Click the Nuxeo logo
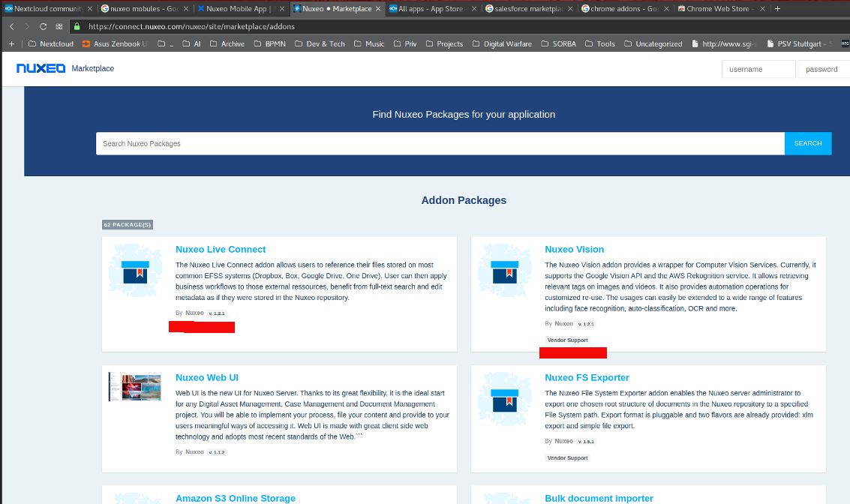This screenshot has width=850, height=504. 41,68
